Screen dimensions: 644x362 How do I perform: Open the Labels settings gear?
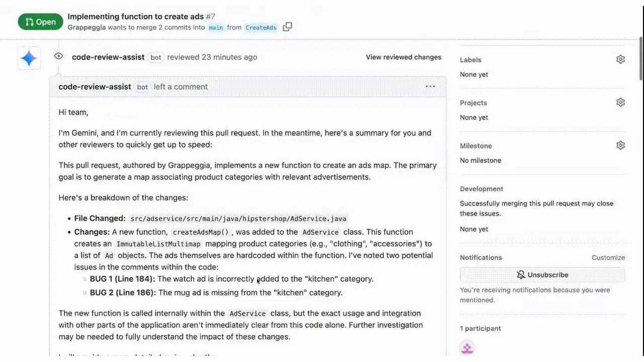tap(620, 59)
